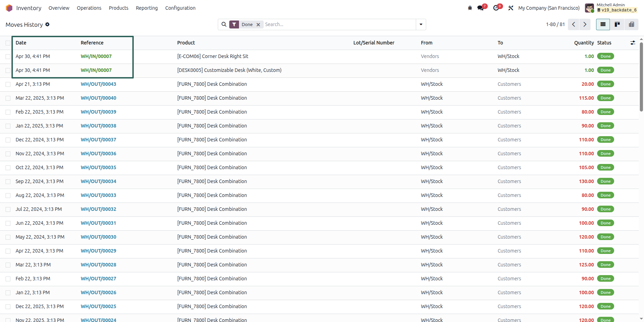Select the WH/OUT/00043 row checkbox
The width and height of the screenshot is (644, 322).
pos(8,84)
